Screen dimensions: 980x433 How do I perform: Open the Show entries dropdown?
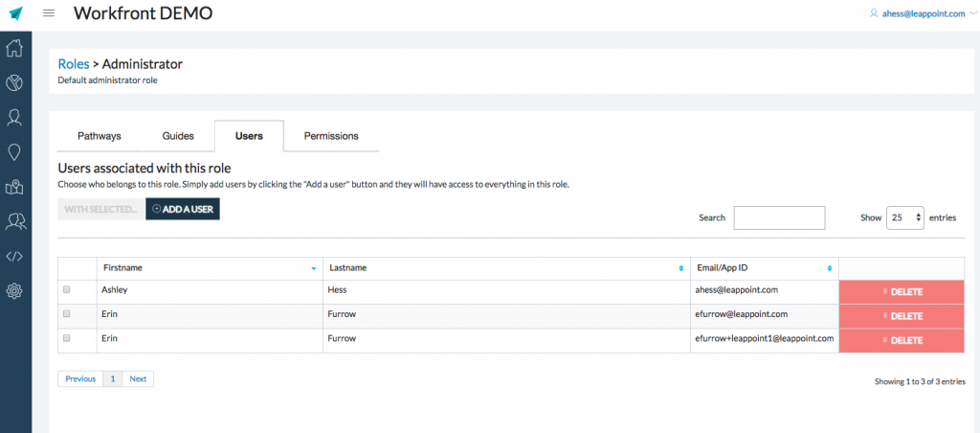[x=904, y=217]
